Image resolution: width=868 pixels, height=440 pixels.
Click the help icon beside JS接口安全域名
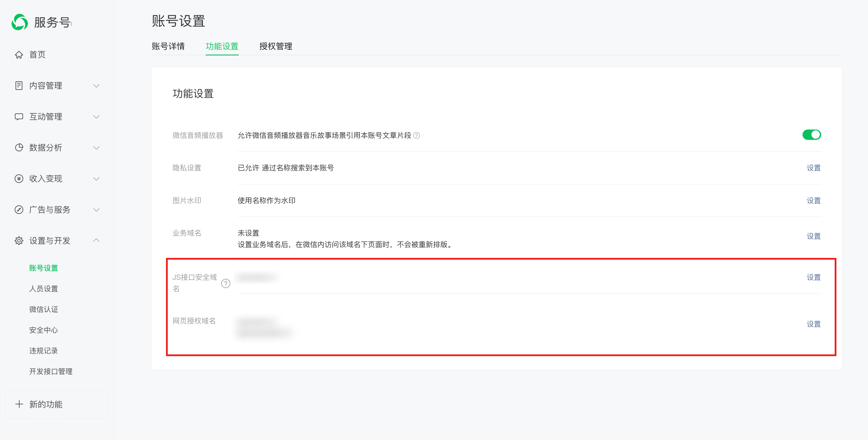225,283
